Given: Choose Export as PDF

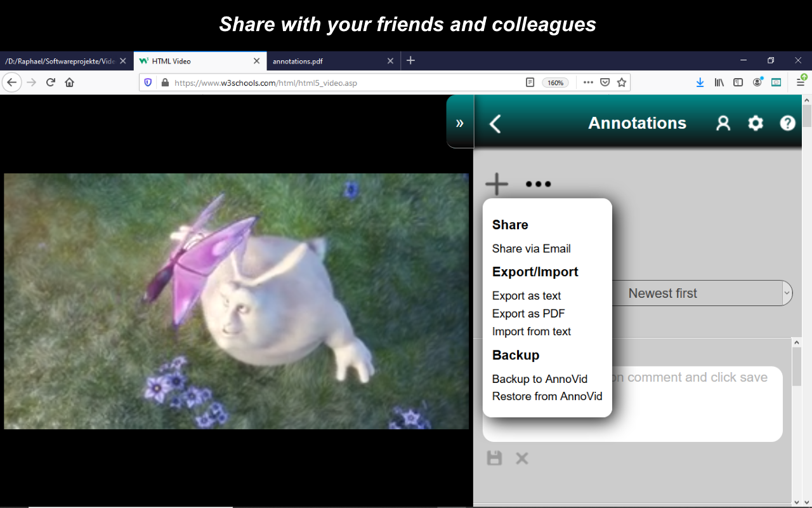Looking at the screenshot, I should tap(528, 313).
